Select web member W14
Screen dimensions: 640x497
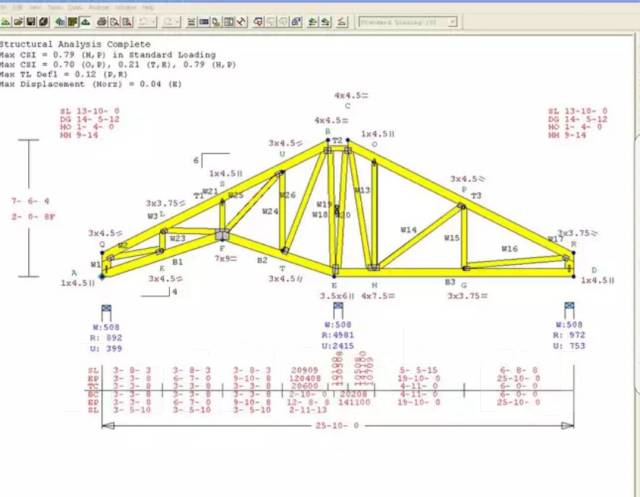(x=408, y=230)
